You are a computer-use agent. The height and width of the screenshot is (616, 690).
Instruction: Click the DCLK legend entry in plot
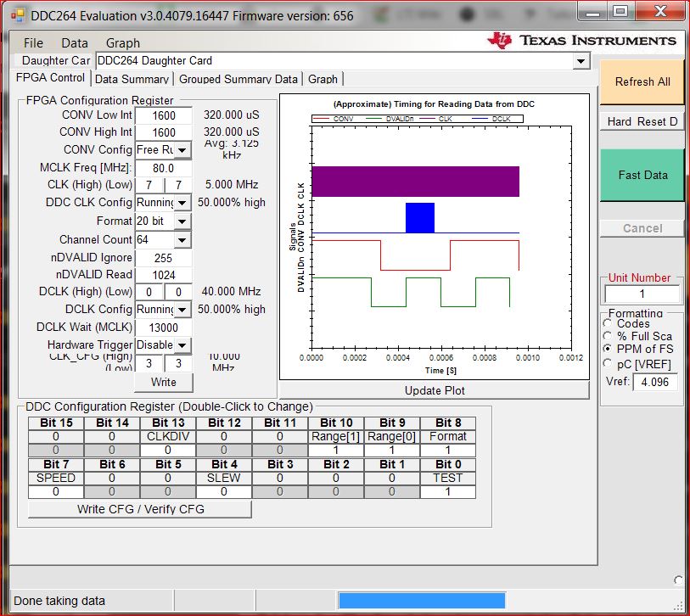coord(492,119)
